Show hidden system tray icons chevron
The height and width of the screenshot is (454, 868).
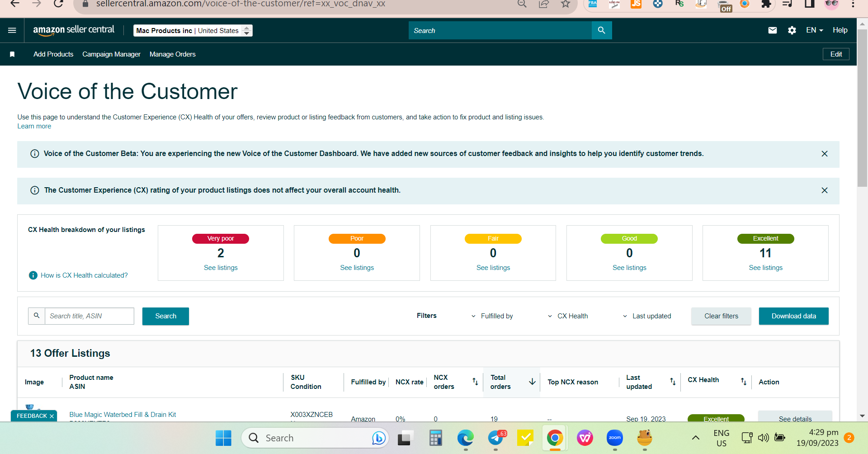(x=696, y=438)
